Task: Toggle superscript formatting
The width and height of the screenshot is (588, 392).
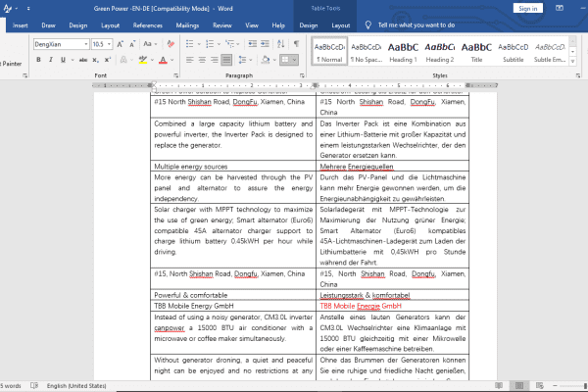Action: coord(108,60)
